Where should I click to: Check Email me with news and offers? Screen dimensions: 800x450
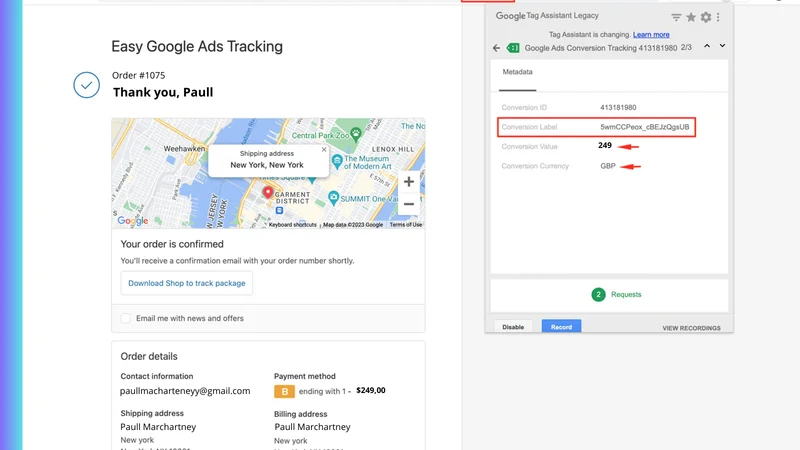tap(126, 318)
